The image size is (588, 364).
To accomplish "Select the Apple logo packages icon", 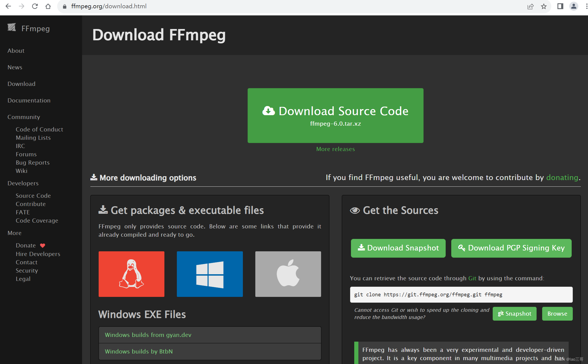I will (288, 274).
